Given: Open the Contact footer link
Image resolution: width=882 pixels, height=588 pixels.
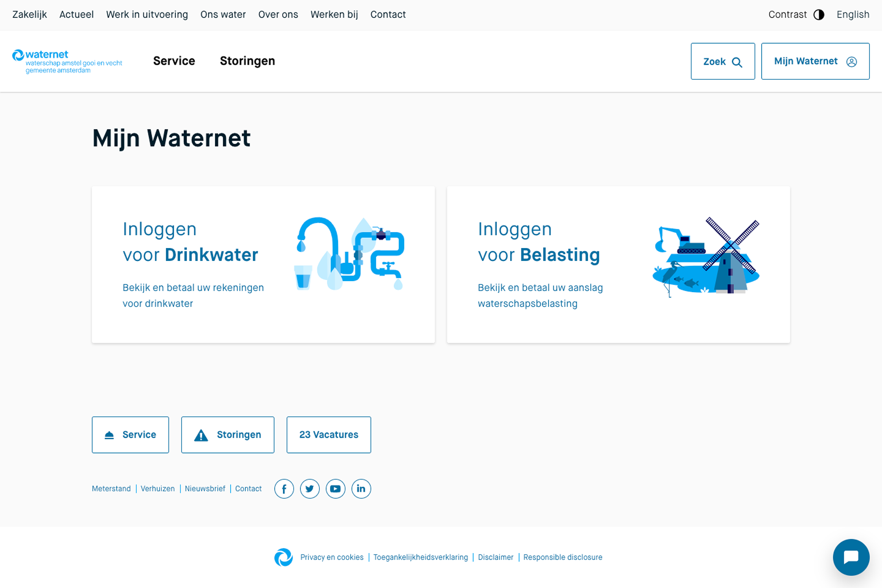Looking at the screenshot, I should pyautogui.click(x=248, y=489).
